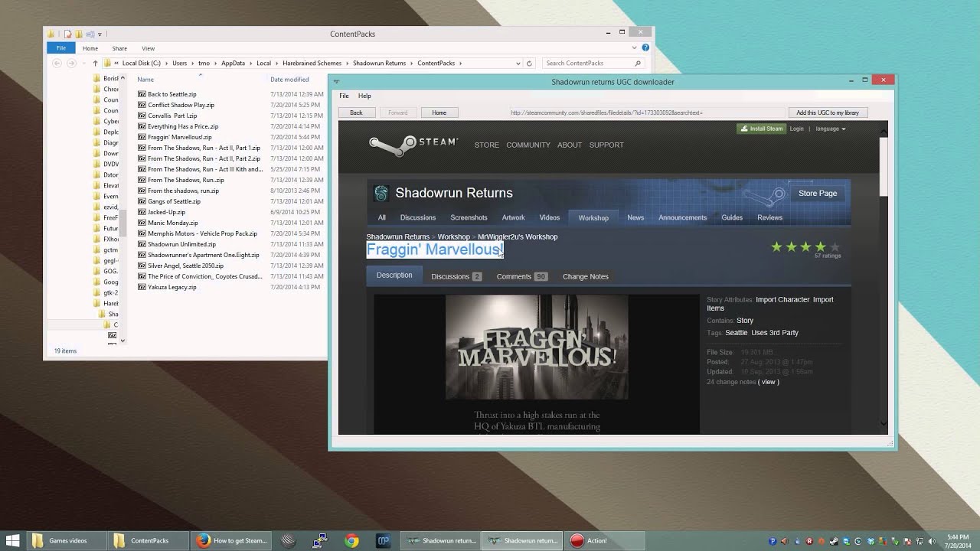Viewport: 980px width, 551px height.
Task: Open MrWiggler2u's Workshop breadcrumb link
Action: click(x=518, y=236)
